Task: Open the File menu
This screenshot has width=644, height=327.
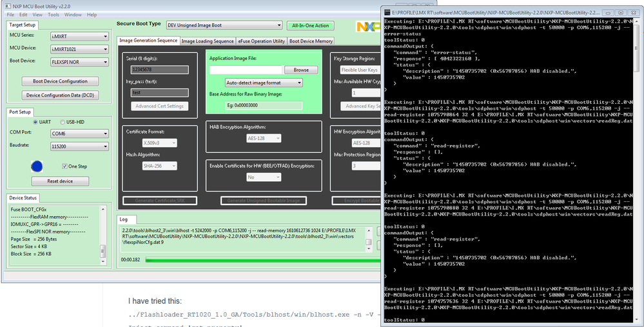Action: [x=10, y=15]
